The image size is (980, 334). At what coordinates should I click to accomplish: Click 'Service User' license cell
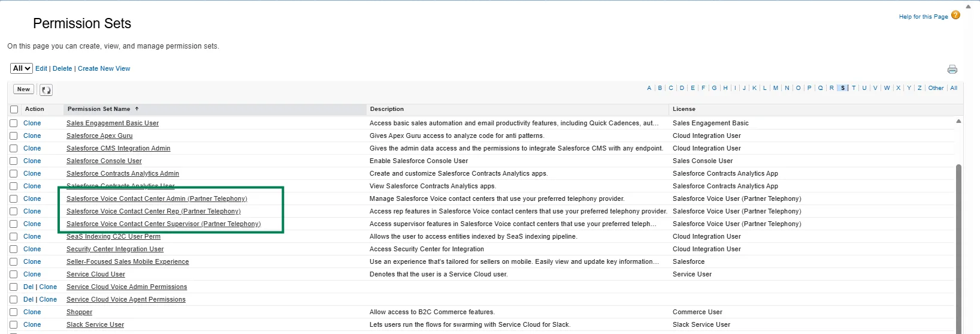[x=692, y=274]
